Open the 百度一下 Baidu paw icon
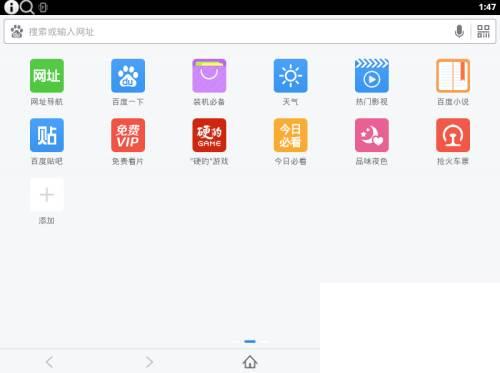Screen dimensions: 500x373 coord(128,76)
